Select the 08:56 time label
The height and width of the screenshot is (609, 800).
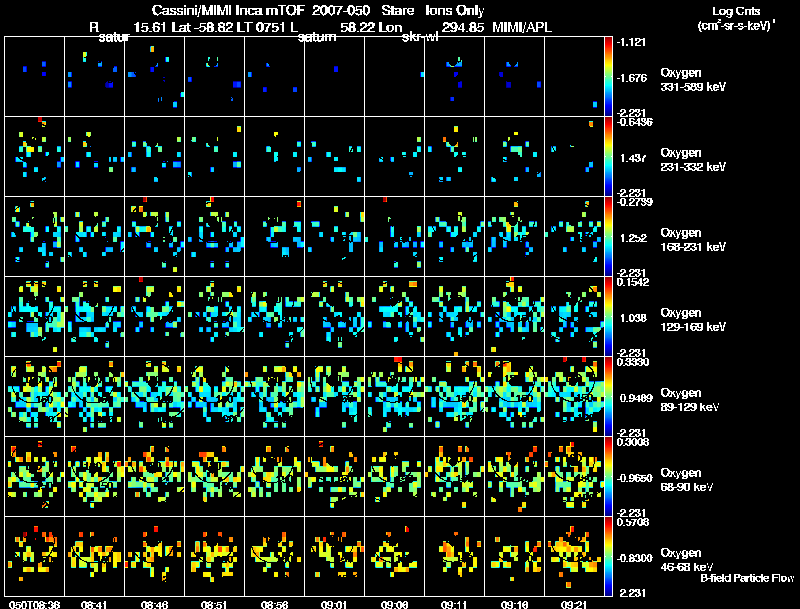pyautogui.click(x=278, y=604)
